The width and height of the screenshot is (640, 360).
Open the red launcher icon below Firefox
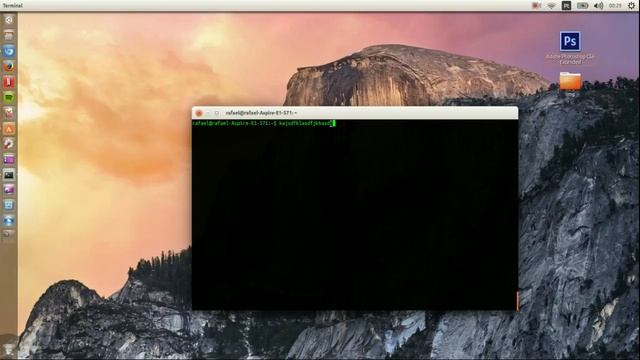click(9, 82)
